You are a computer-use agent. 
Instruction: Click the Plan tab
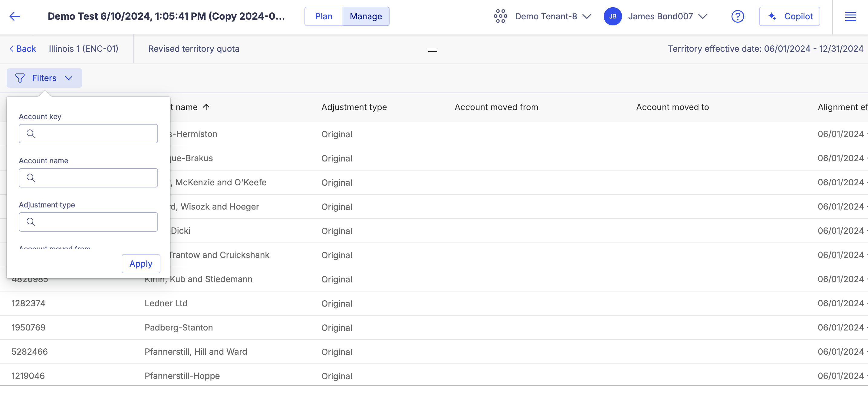click(323, 16)
